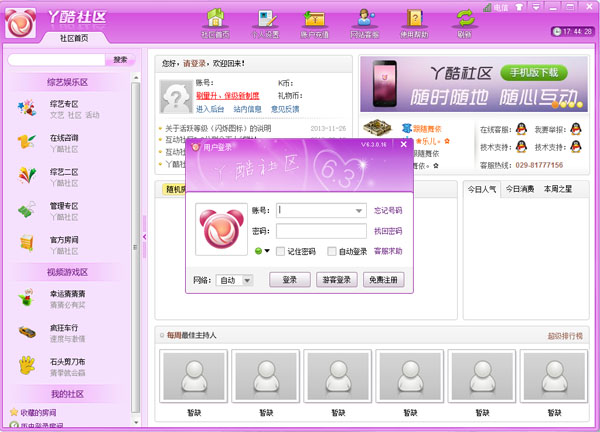Click the 游客登录 guest login button
Viewport: 600px width, 432px height.
(x=337, y=280)
